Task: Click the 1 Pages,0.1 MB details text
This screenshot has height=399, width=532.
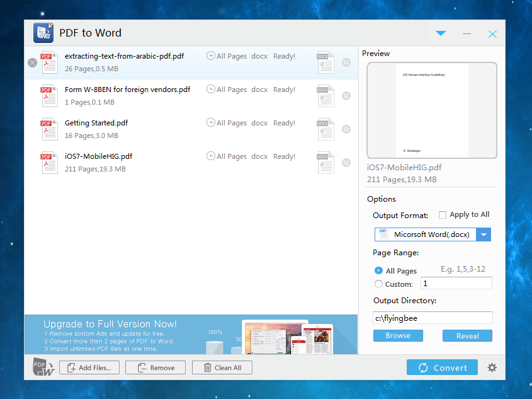Action: click(x=89, y=102)
